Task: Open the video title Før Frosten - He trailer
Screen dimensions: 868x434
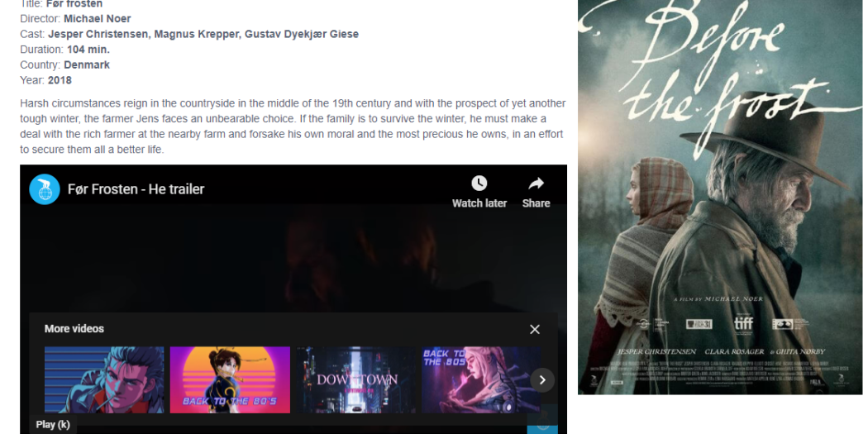Action: 136,189
